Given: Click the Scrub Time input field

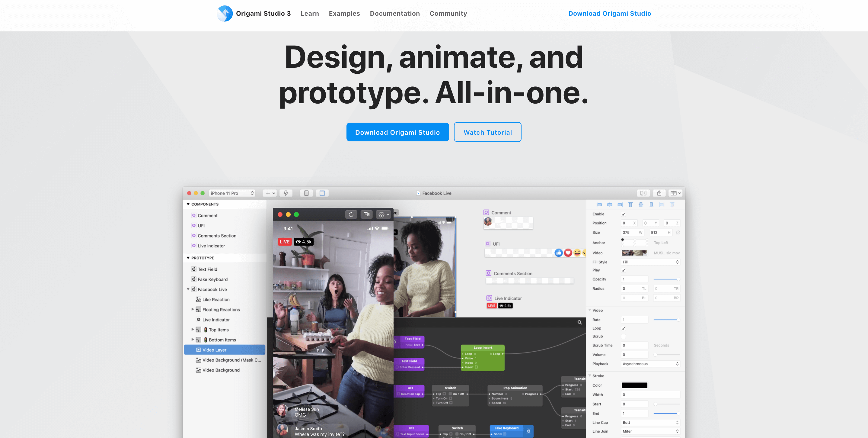Looking at the screenshot, I should pos(634,345).
